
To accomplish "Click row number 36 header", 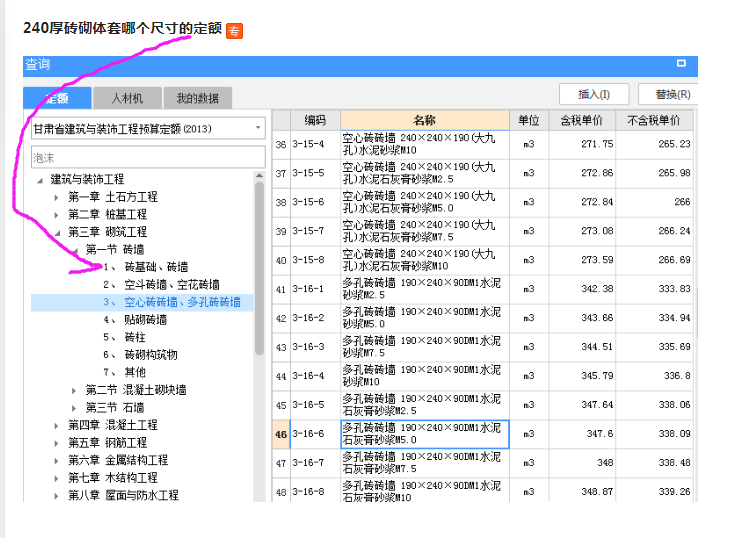I will (x=281, y=145).
